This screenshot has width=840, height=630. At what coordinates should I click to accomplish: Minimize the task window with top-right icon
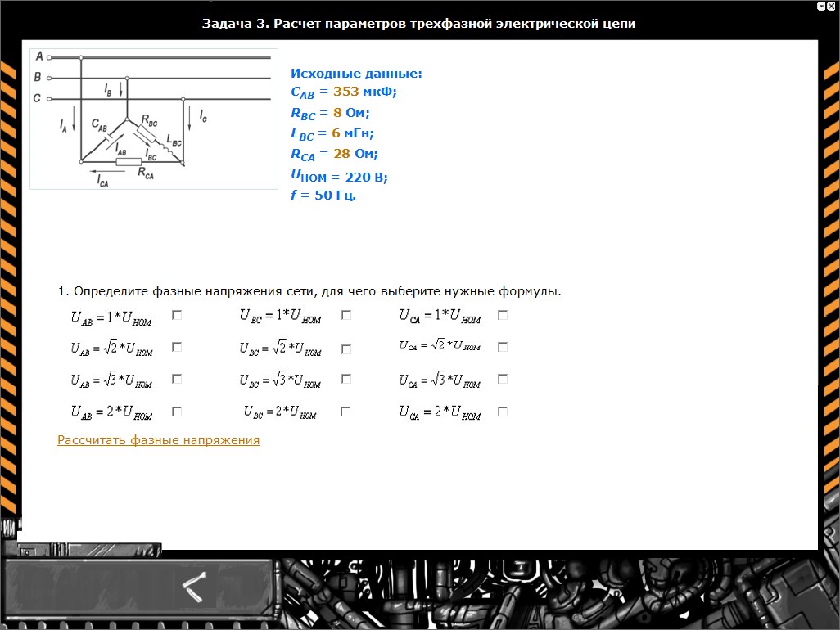pos(820,6)
